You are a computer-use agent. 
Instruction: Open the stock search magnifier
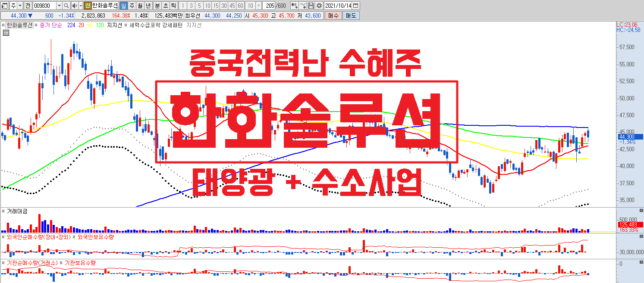[x=66, y=6]
